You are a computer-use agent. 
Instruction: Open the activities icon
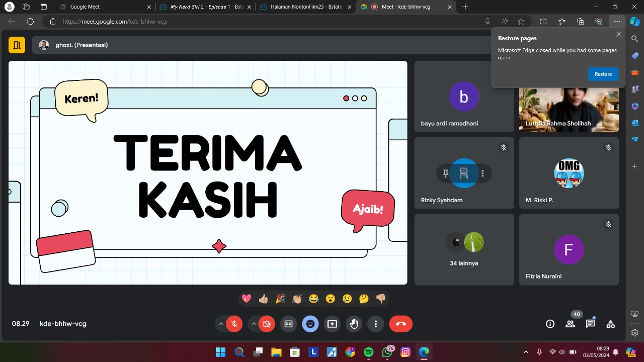610,324
